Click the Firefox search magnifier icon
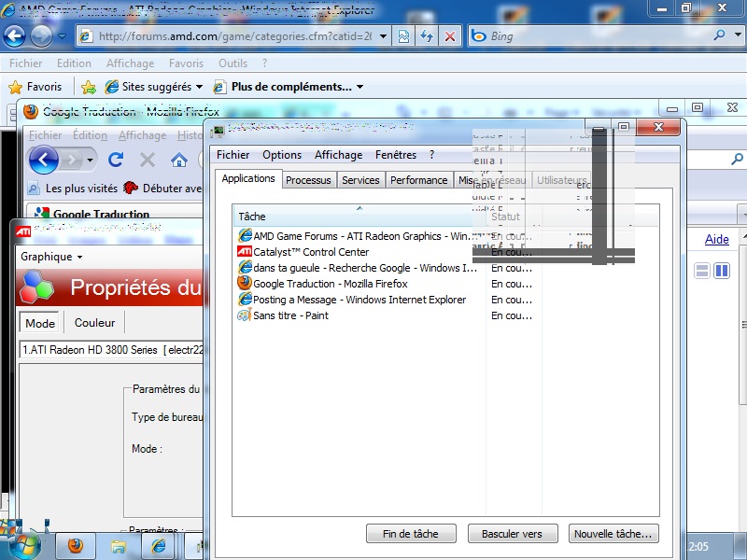747x560 pixels. point(737,159)
